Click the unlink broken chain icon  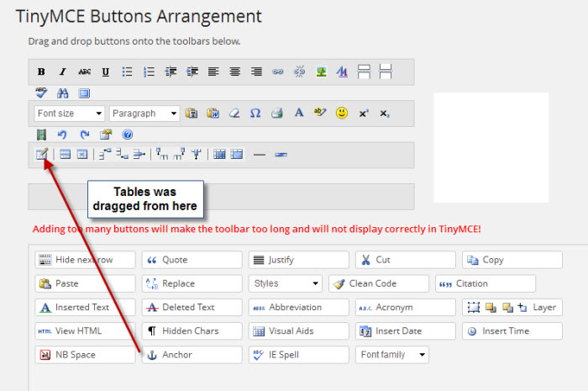click(x=299, y=71)
